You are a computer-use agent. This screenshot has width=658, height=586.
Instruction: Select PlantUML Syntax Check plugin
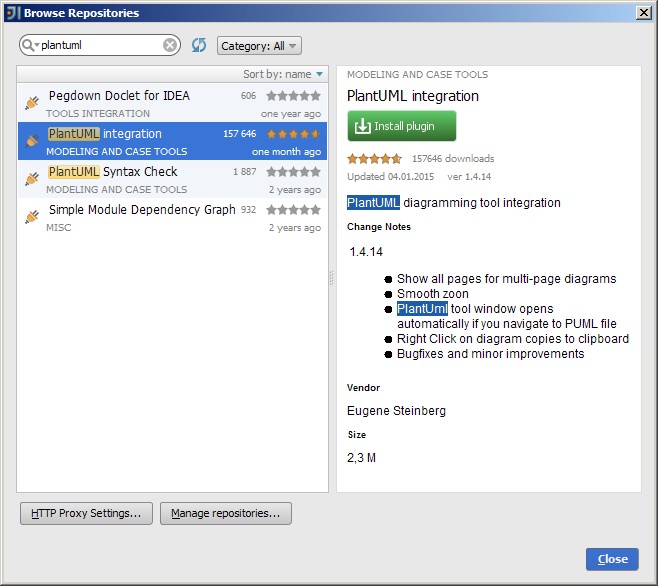172,179
